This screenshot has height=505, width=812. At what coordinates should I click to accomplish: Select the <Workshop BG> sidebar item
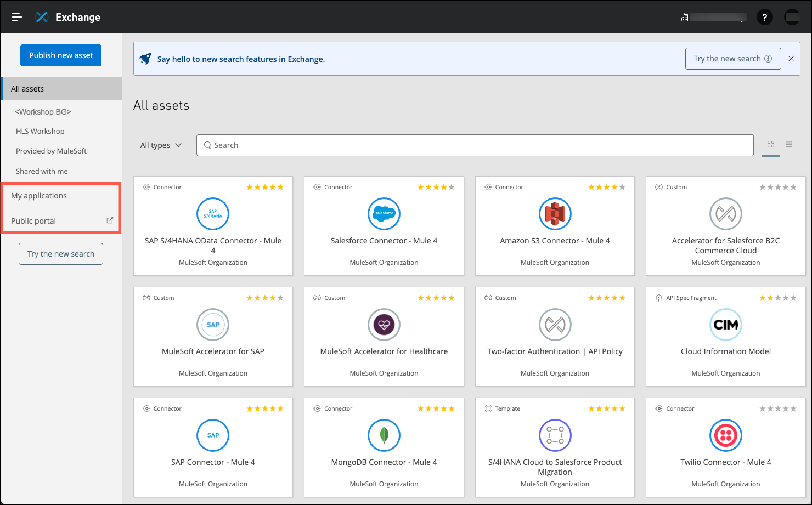point(43,112)
